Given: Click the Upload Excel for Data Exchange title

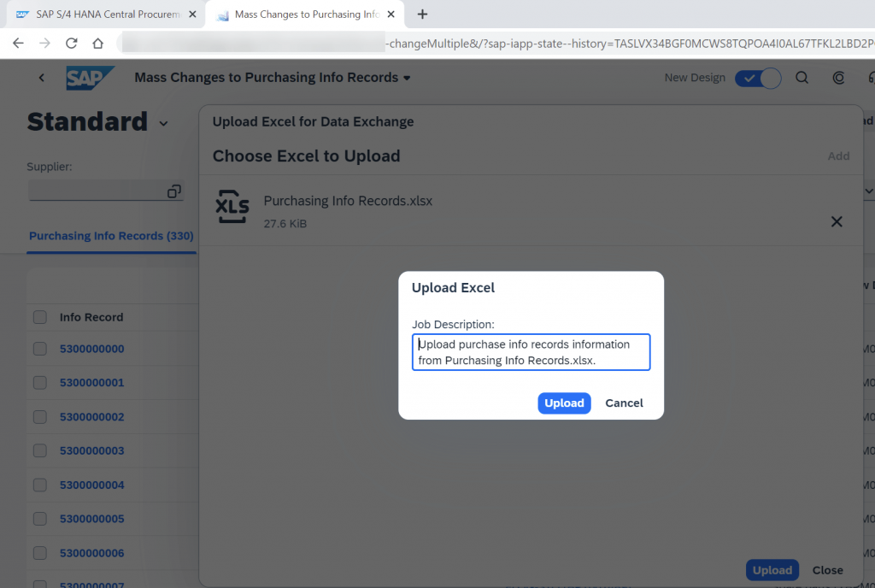Looking at the screenshot, I should click(313, 121).
